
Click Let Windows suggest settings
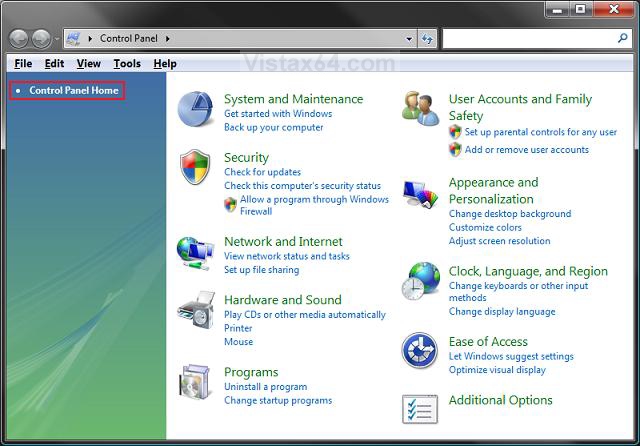[x=511, y=356]
